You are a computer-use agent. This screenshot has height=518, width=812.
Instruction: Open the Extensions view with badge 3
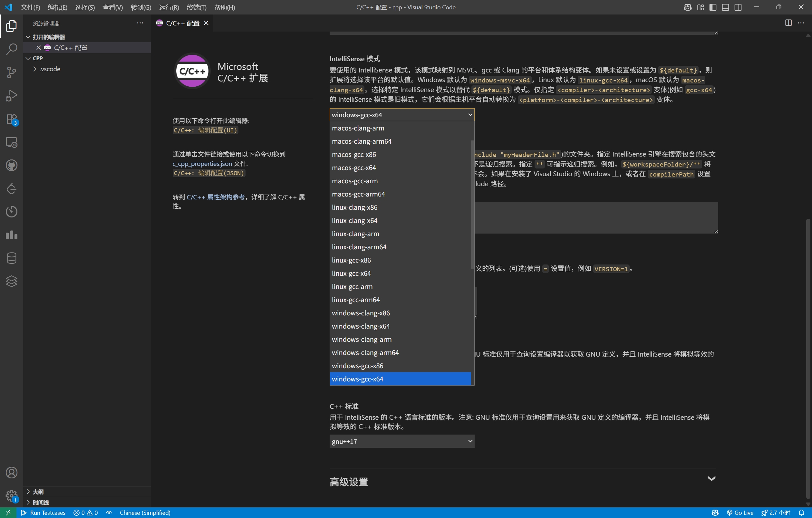click(12, 119)
